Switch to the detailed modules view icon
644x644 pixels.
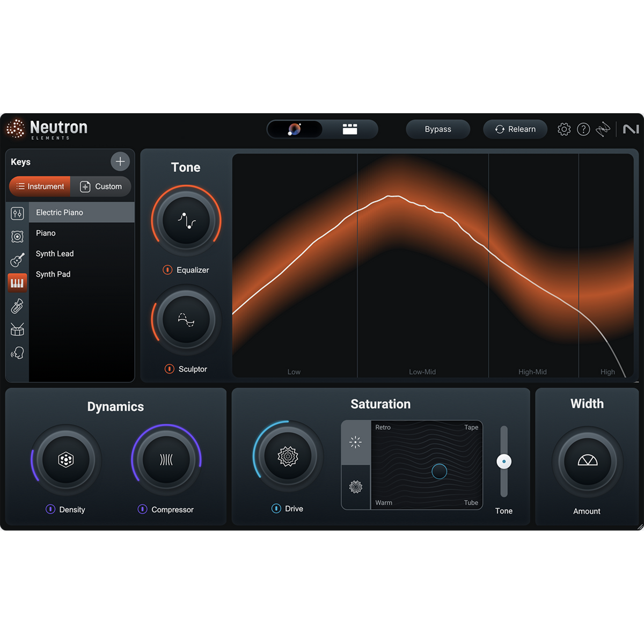click(350, 129)
